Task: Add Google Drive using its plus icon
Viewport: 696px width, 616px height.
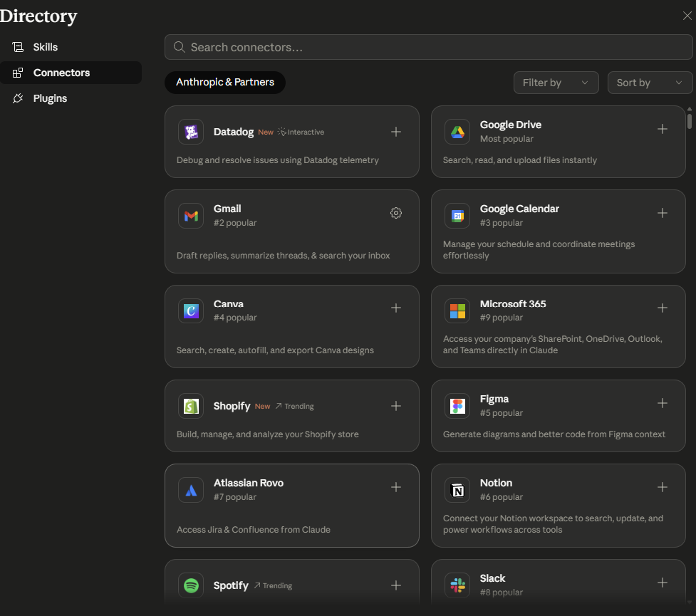Action: pos(663,129)
